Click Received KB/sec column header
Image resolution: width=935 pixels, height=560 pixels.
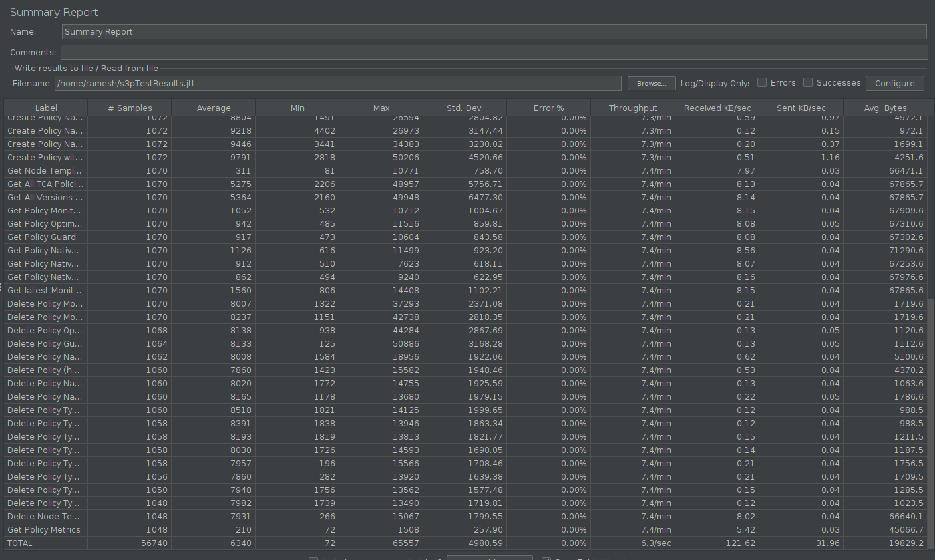717,108
